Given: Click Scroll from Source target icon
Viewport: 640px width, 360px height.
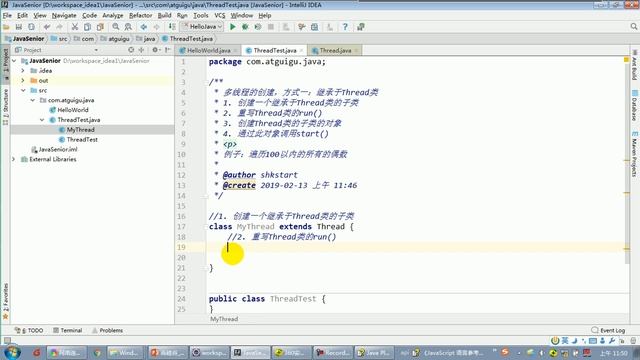Looking at the screenshot, I should [x=131, y=50].
